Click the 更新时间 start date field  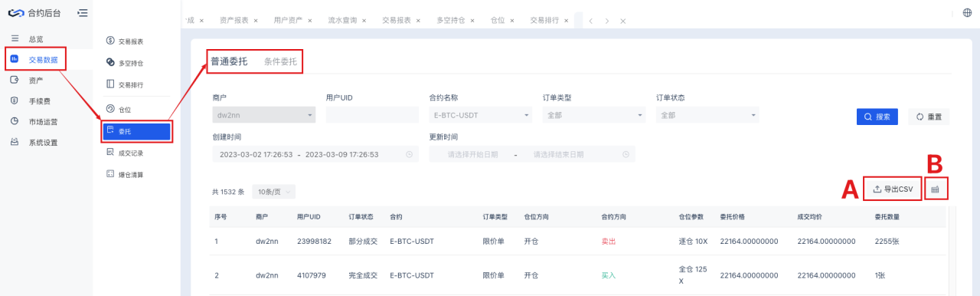click(x=472, y=154)
